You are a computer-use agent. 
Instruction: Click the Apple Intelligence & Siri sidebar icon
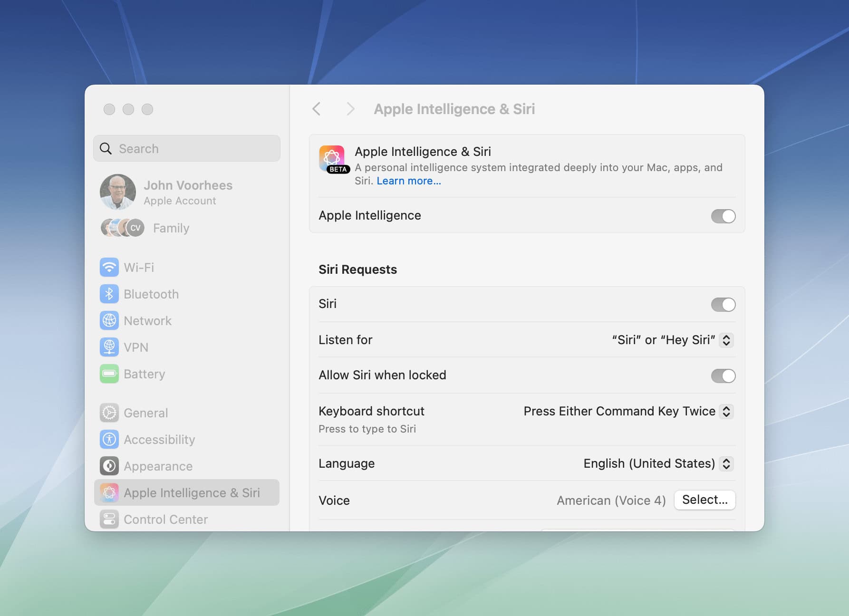point(109,492)
